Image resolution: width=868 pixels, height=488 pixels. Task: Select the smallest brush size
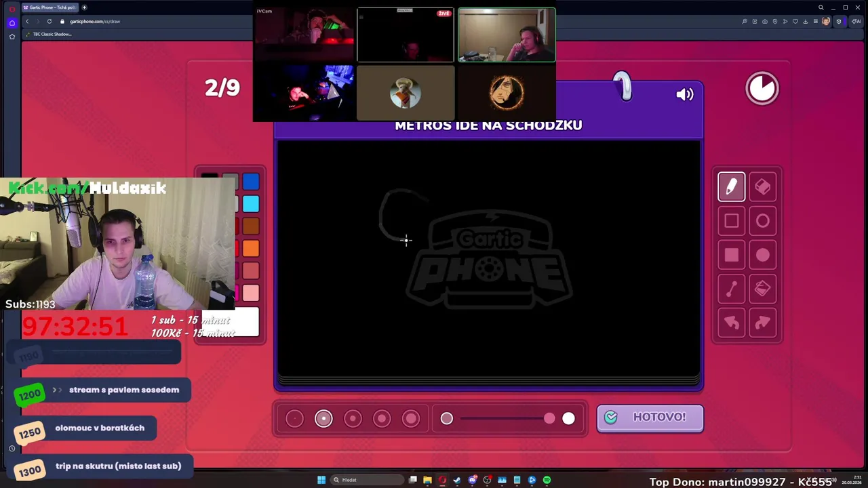click(x=294, y=419)
